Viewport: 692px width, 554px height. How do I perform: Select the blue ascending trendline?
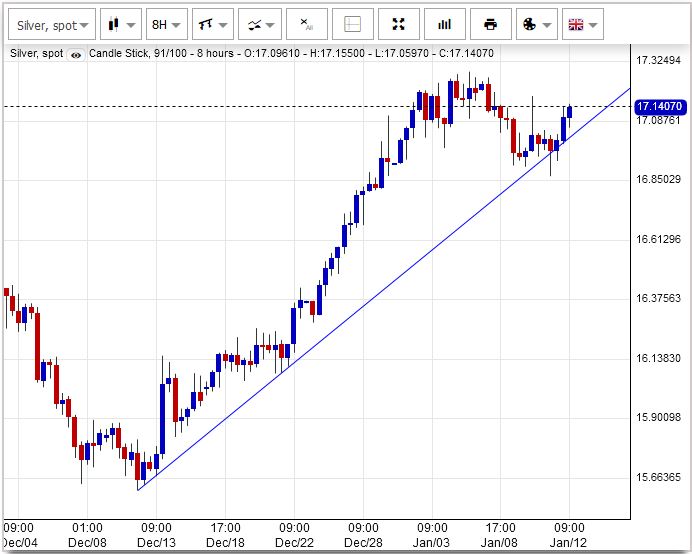click(384, 290)
